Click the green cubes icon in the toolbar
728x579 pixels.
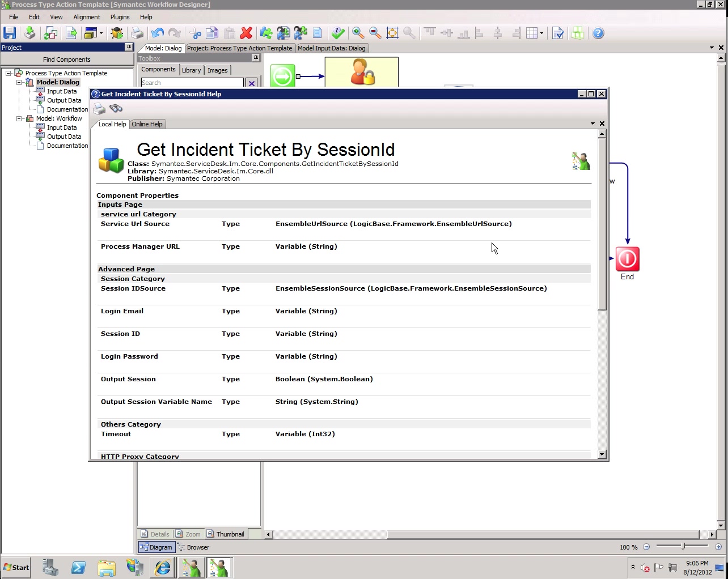coord(577,33)
